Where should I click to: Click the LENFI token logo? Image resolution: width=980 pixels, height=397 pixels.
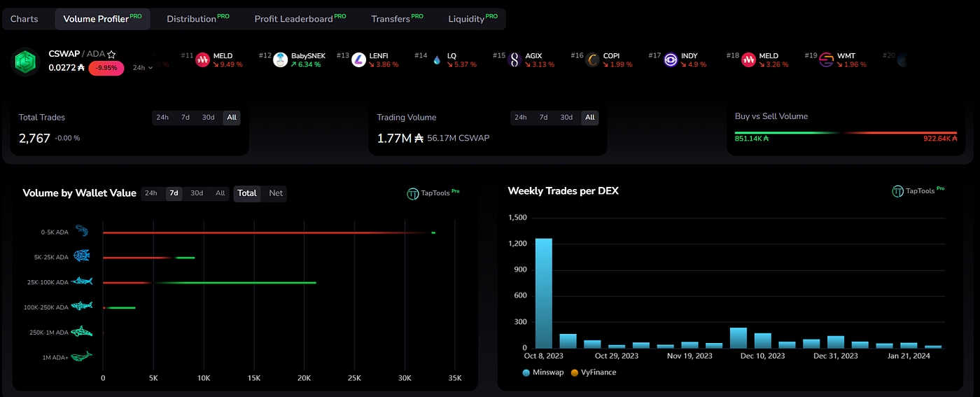tap(358, 60)
